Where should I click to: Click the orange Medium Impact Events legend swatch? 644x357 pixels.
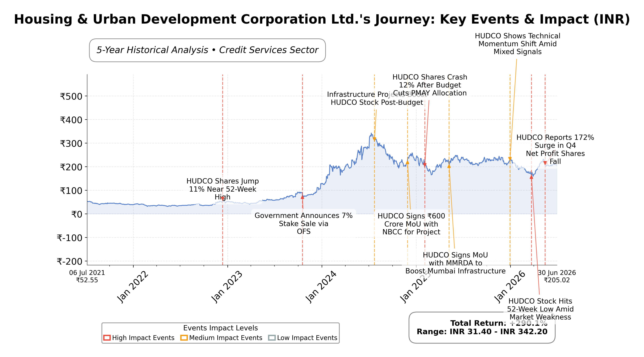(x=184, y=338)
